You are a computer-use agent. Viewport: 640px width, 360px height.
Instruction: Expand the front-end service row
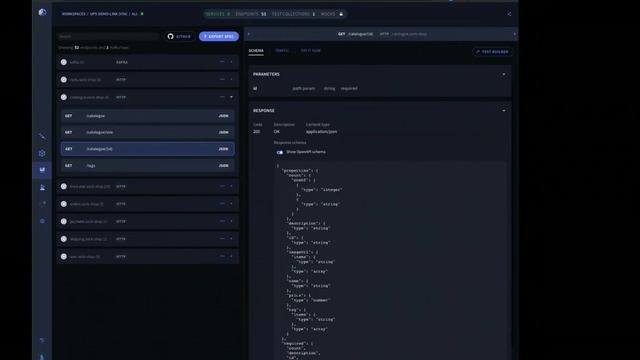click(x=231, y=187)
